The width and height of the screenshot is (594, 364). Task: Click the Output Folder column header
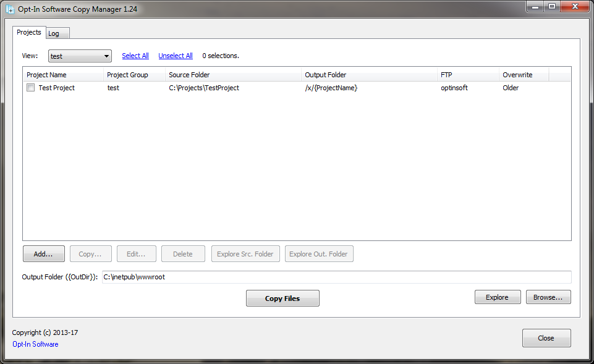point(368,75)
